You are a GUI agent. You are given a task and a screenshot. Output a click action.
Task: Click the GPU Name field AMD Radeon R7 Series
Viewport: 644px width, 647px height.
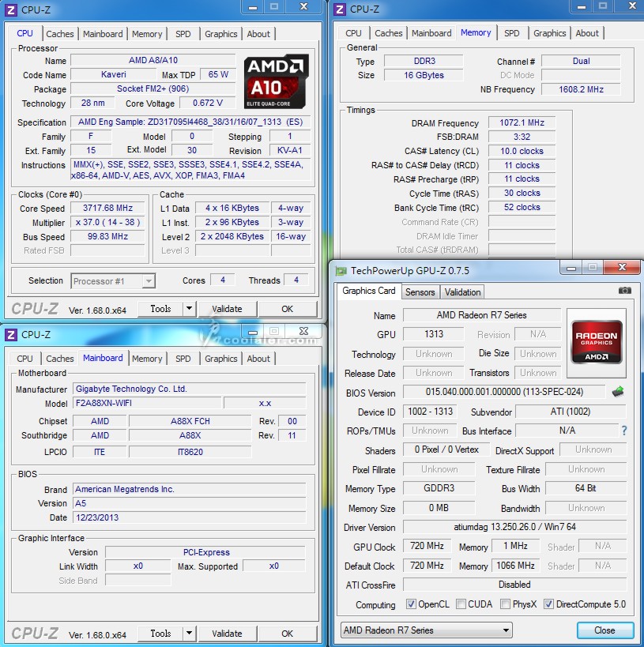[482, 315]
